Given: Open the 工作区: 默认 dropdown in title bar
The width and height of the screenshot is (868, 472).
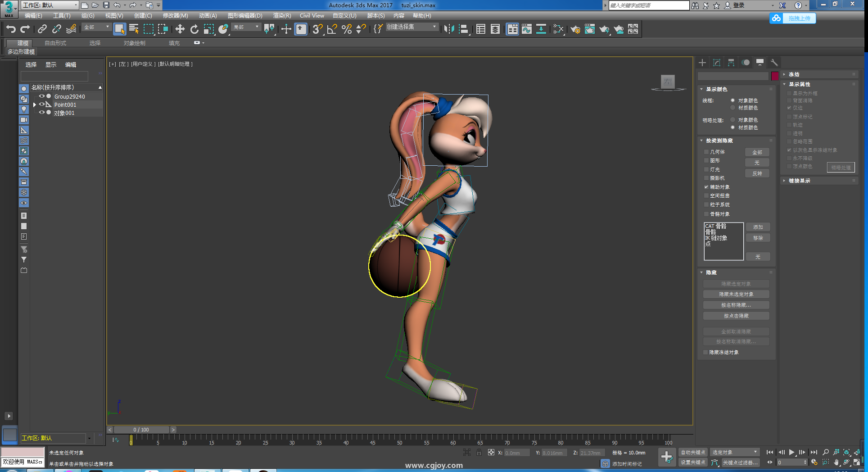Looking at the screenshot, I should click(x=50, y=5).
